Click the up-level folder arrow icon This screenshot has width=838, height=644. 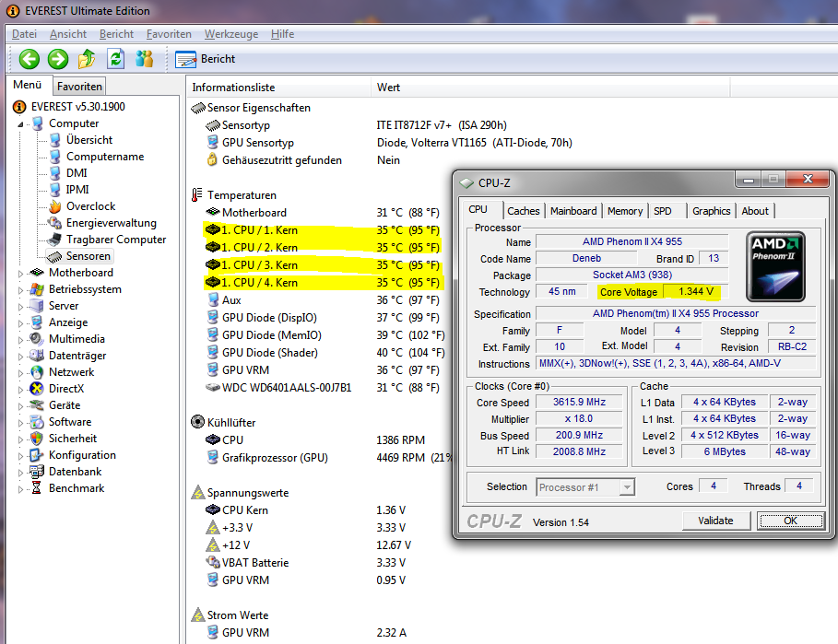click(87, 59)
